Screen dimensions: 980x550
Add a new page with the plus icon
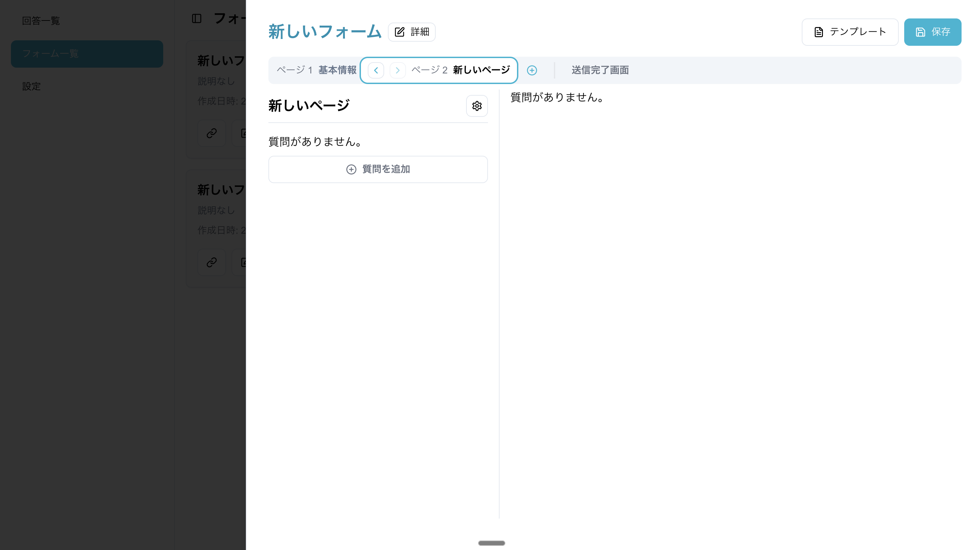click(x=531, y=70)
